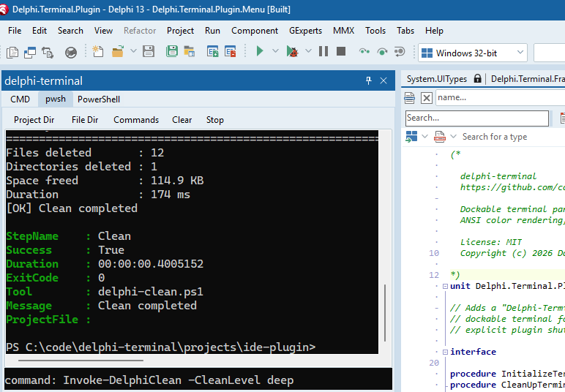Expand the Open recent files dropdown arrow
Screen dimensions: 565x392
point(133,51)
